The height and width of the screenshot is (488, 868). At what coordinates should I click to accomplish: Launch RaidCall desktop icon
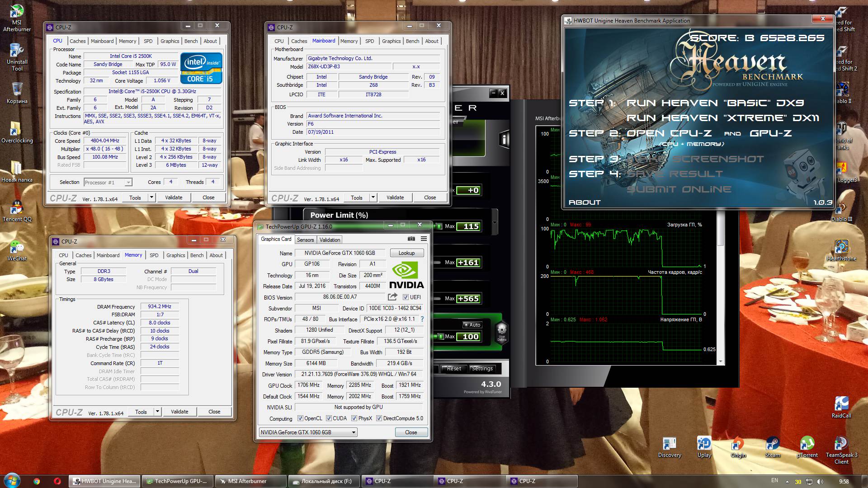pyautogui.click(x=841, y=408)
